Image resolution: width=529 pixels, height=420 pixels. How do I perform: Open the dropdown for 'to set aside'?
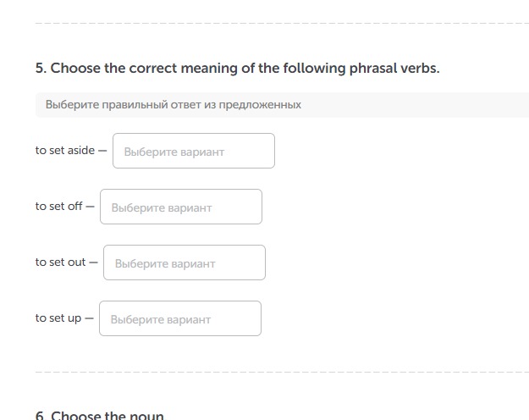(x=193, y=152)
